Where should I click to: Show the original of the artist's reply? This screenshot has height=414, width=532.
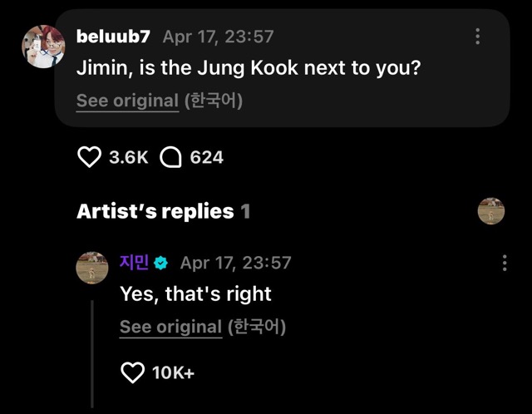pos(170,327)
